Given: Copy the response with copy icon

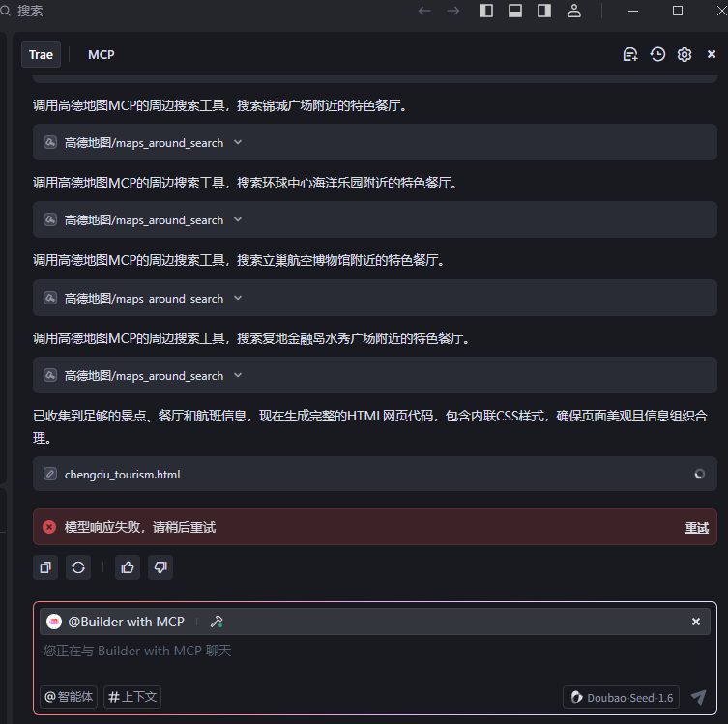Looking at the screenshot, I should [45, 567].
